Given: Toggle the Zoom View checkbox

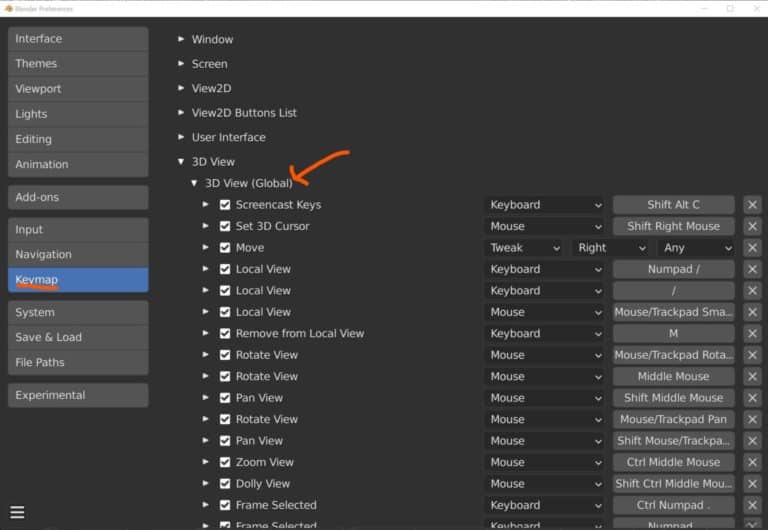Looking at the screenshot, I should click(x=225, y=462).
